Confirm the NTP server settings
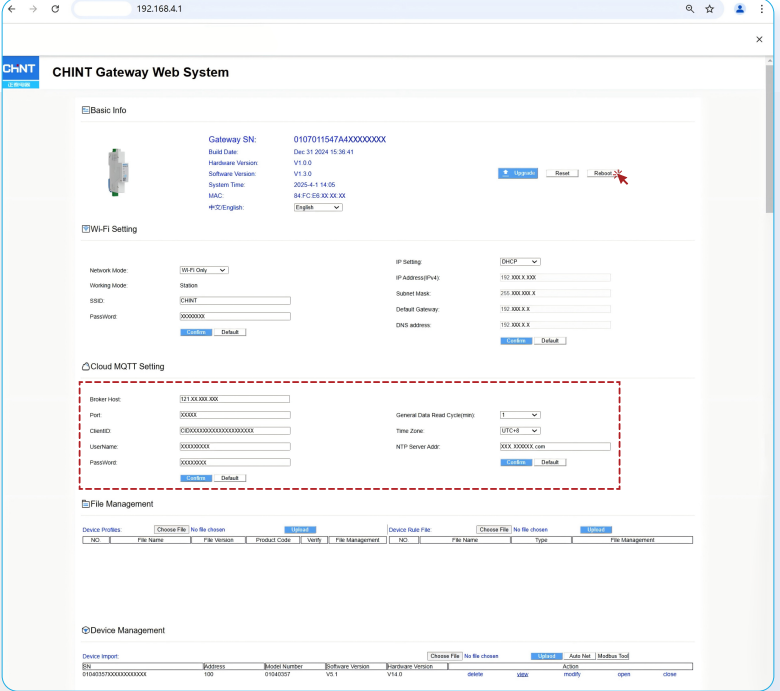Image resolution: width=780 pixels, height=691 pixels. (x=516, y=462)
